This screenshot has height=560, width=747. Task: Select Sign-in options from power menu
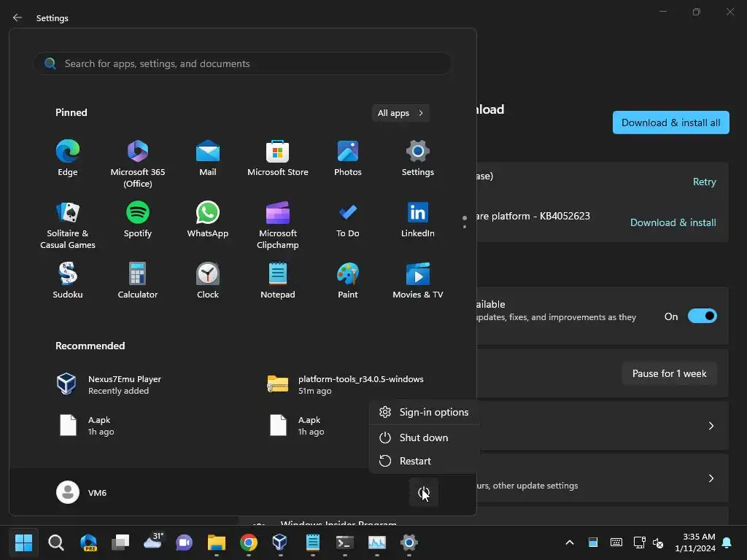click(x=424, y=412)
